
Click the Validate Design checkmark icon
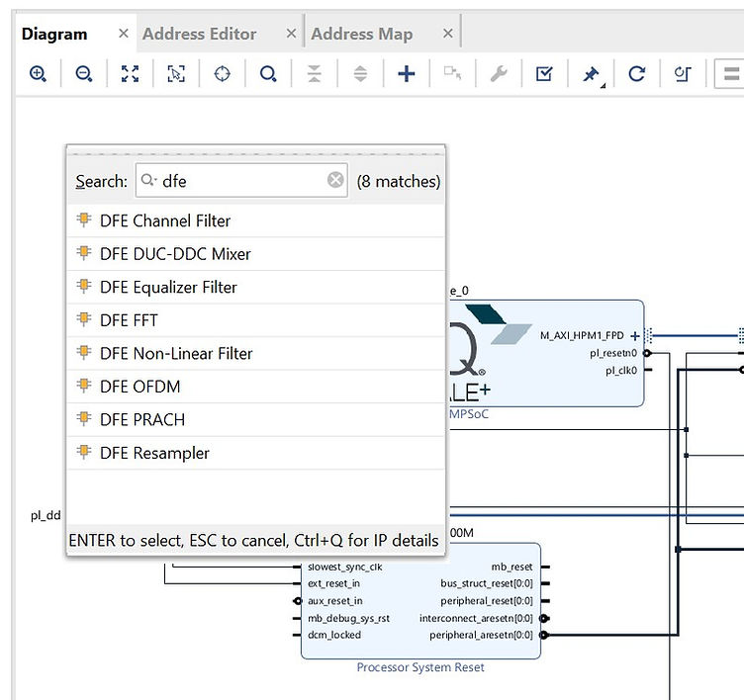[x=544, y=74]
